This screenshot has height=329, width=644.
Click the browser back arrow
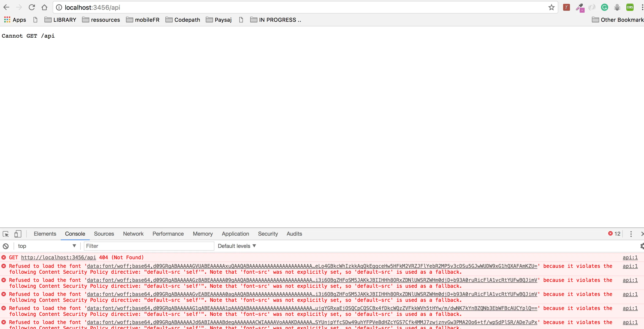pos(7,7)
